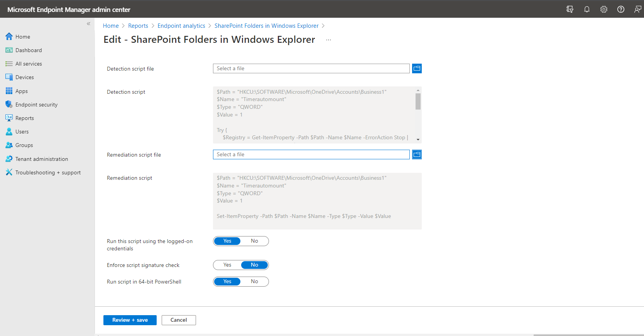Go to Devices in the sidebar
Screen dimensions: 644x336
[x=25, y=77]
